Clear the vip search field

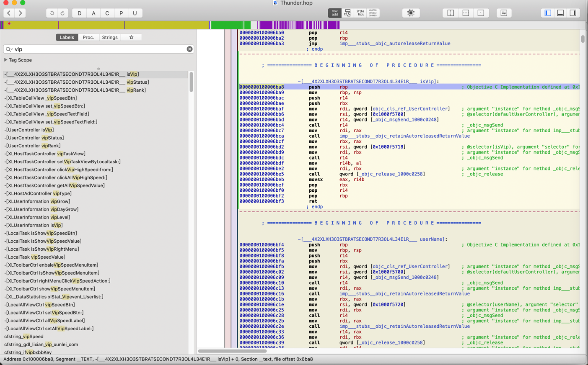[x=189, y=49]
